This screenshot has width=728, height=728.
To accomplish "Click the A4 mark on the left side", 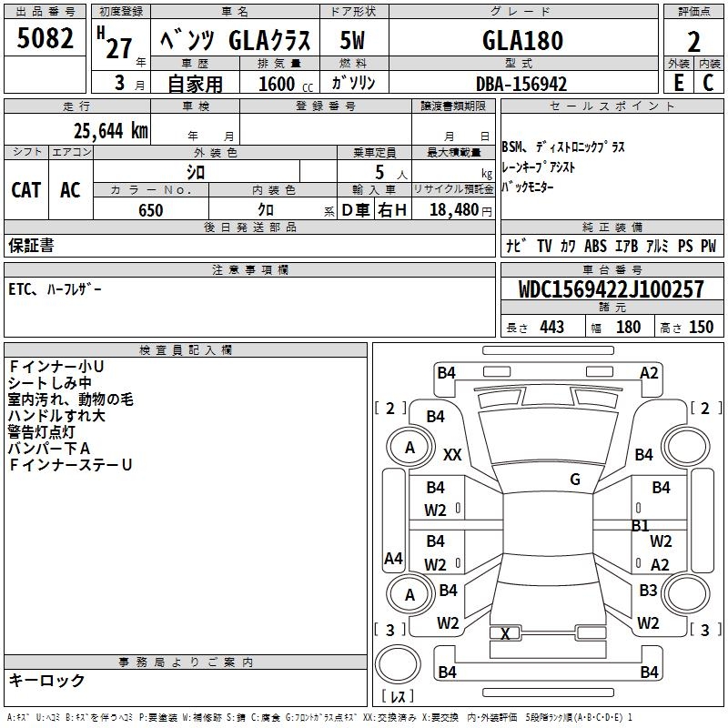I will 393,559.
